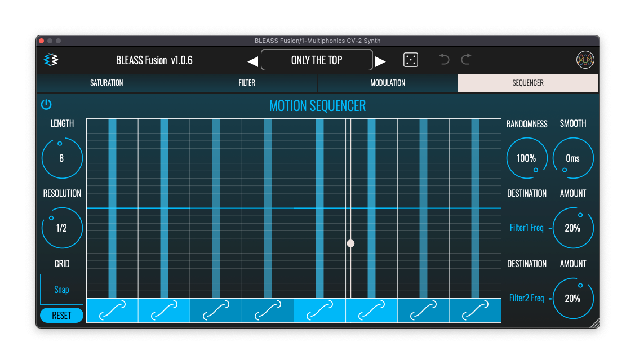The width and height of the screenshot is (635, 364).
Task: Toggle the Snap grid option
Action: point(61,290)
